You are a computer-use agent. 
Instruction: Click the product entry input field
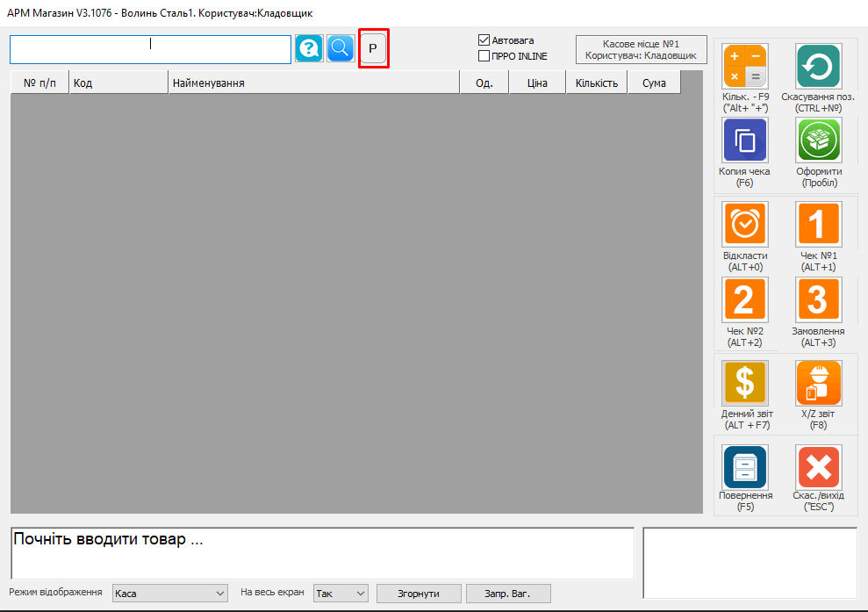click(150, 50)
